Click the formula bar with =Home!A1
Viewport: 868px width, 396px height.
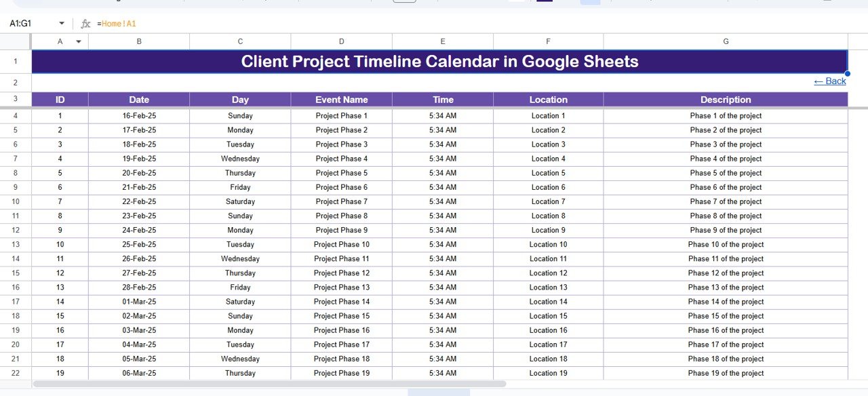click(x=407, y=24)
